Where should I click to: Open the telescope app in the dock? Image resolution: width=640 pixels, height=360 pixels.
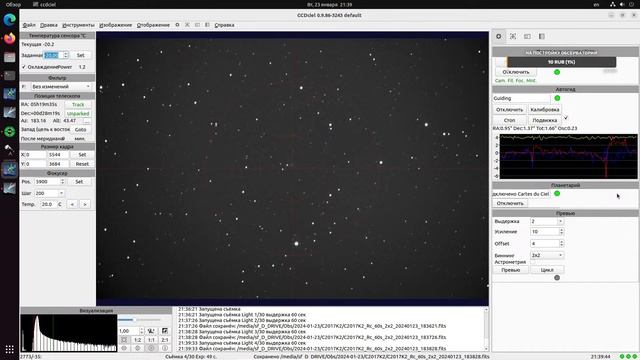tap(9, 150)
